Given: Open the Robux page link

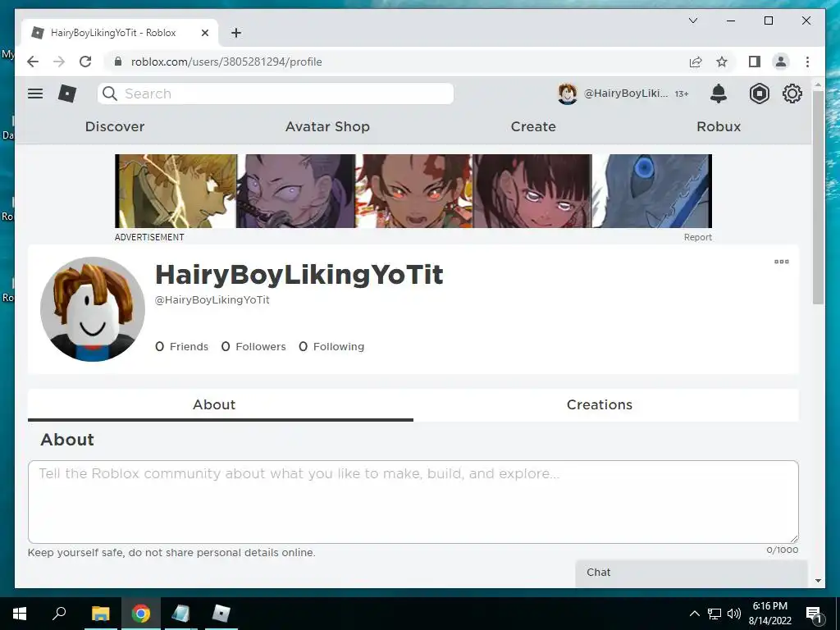Looking at the screenshot, I should point(719,126).
